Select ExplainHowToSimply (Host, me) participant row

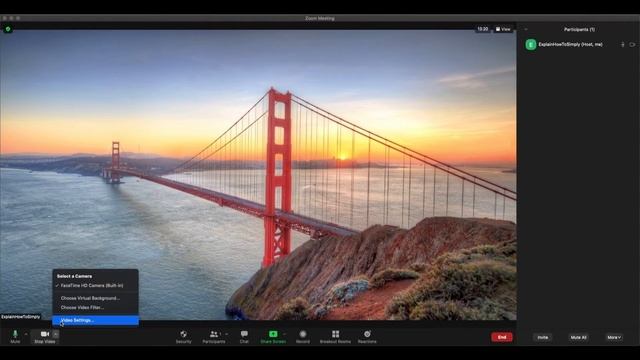(x=578, y=44)
